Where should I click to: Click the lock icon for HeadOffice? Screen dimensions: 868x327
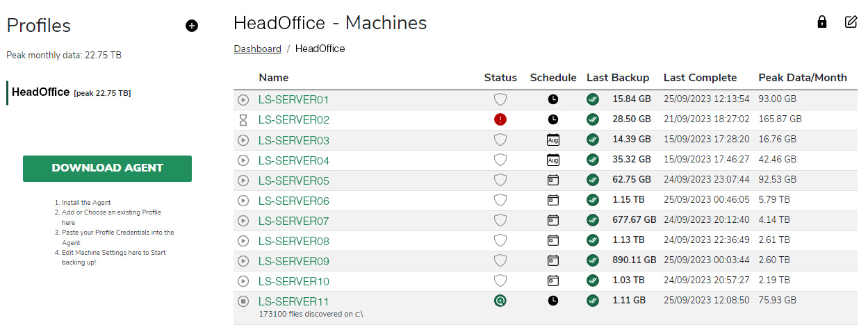822,22
